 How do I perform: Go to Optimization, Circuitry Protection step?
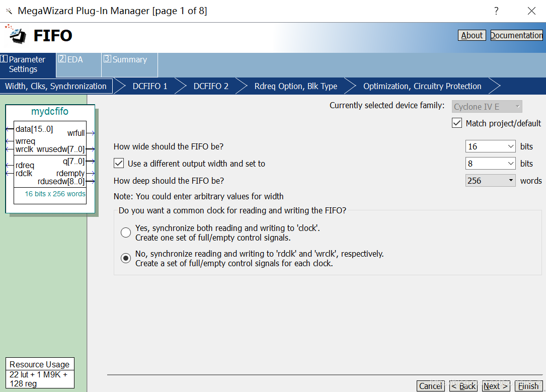click(422, 86)
